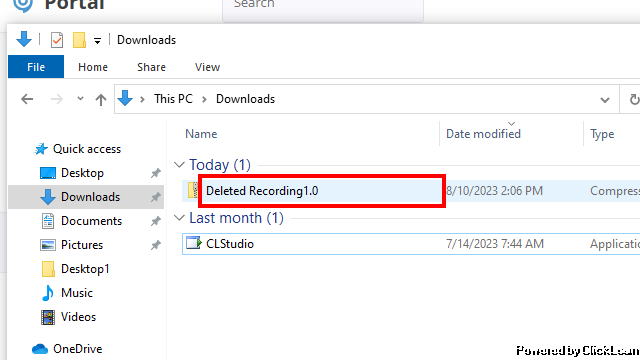Collapse the Last month group
640x360 pixels.
coord(179,218)
